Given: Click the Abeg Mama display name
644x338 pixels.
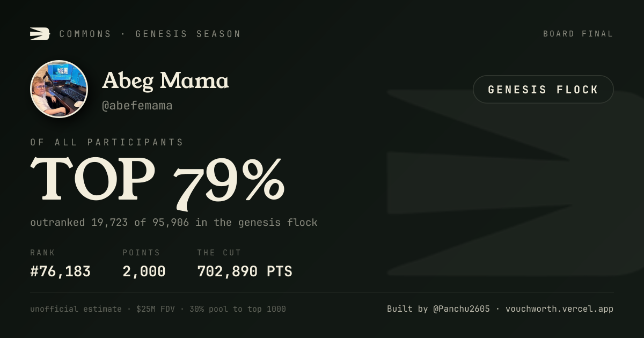Looking at the screenshot, I should 165,80.
